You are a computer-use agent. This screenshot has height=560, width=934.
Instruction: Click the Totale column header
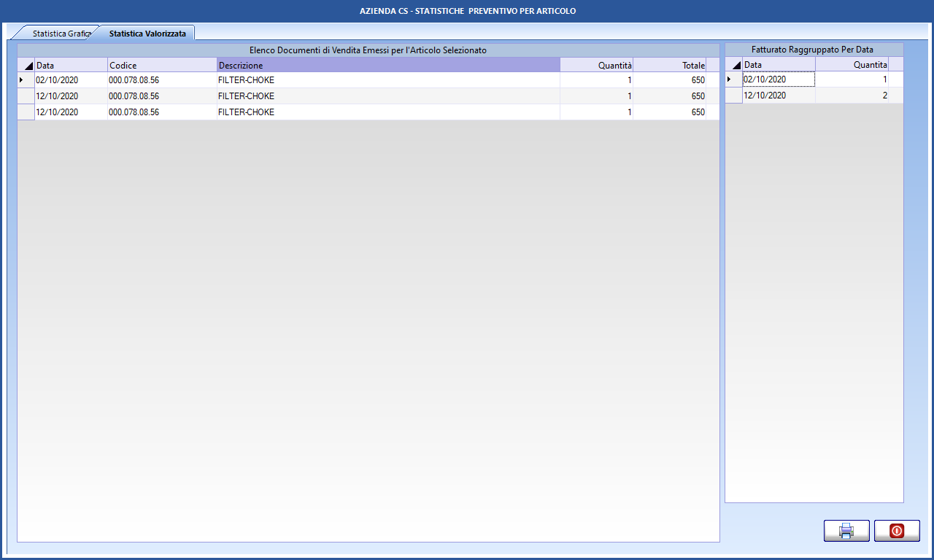click(669, 65)
